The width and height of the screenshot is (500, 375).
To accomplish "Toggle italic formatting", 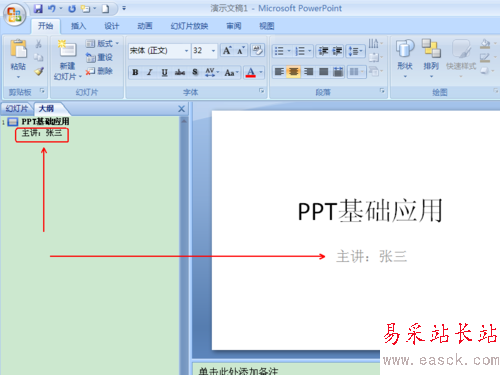I will pos(150,72).
